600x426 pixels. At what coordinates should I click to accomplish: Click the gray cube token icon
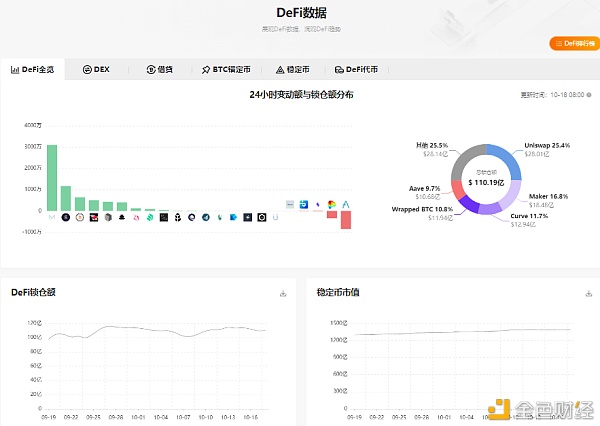[108, 217]
